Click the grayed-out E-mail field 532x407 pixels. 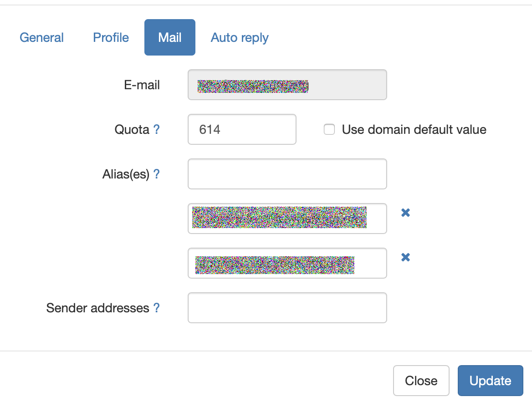[287, 85]
